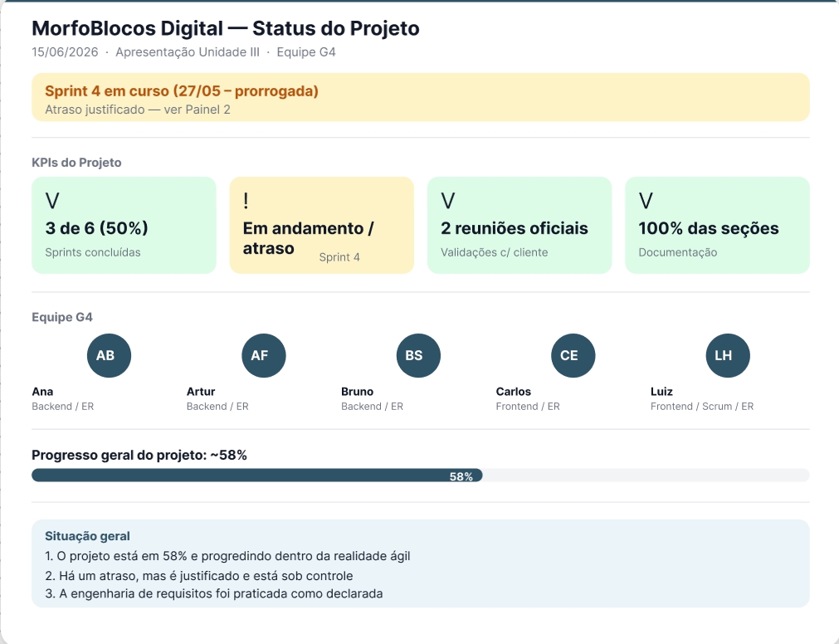Click the name 'Carlos'
839x644 pixels.
pos(513,392)
